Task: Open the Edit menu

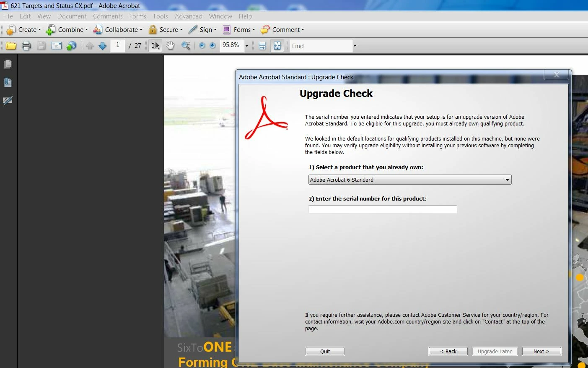Action: click(25, 16)
